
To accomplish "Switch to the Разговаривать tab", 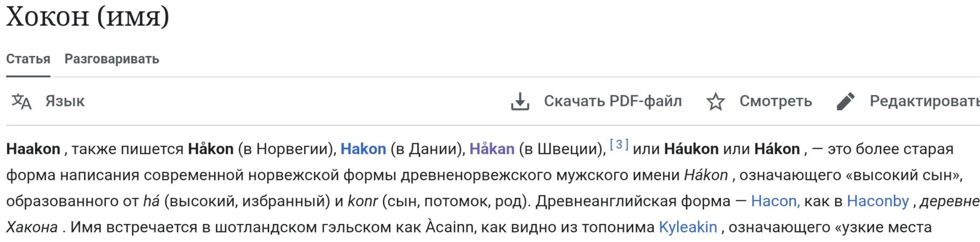I will coord(112,59).
